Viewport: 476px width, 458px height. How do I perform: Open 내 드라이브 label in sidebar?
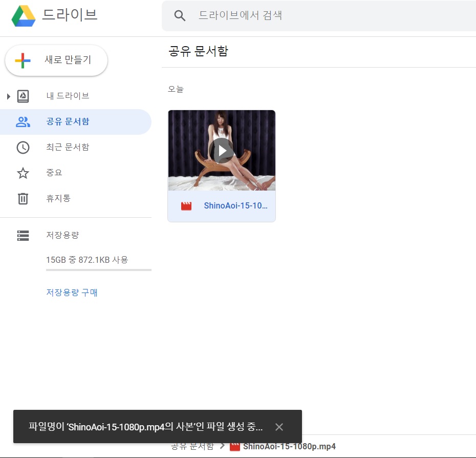(68, 96)
